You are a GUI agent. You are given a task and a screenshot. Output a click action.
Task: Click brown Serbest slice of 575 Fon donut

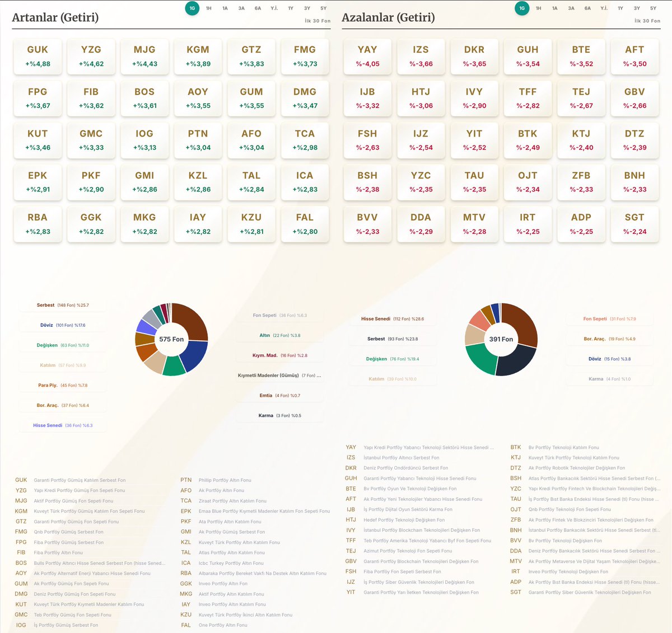click(194, 320)
